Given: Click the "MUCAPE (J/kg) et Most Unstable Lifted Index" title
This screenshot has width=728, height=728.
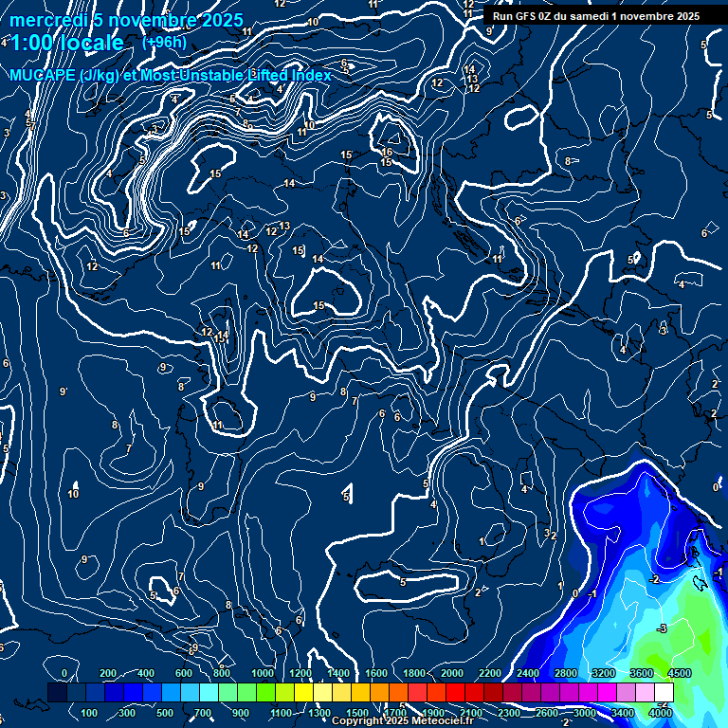Looking at the screenshot, I should (x=171, y=75).
